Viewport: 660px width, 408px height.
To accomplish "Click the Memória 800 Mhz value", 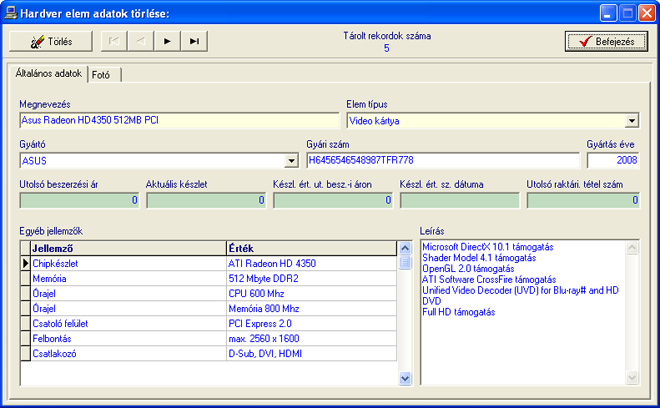I will (311, 309).
